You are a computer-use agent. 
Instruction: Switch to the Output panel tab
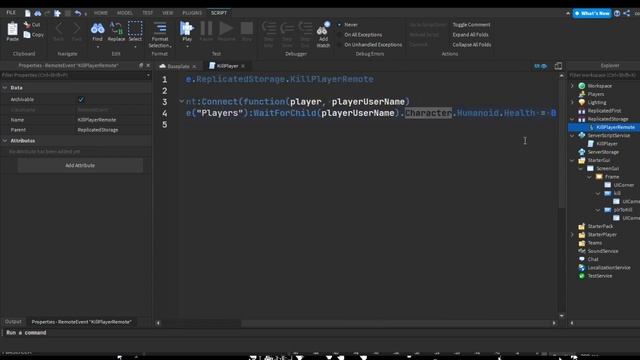click(13, 322)
